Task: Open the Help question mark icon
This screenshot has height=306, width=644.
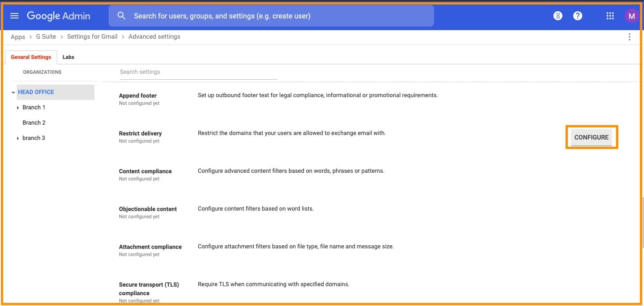Action: click(578, 16)
